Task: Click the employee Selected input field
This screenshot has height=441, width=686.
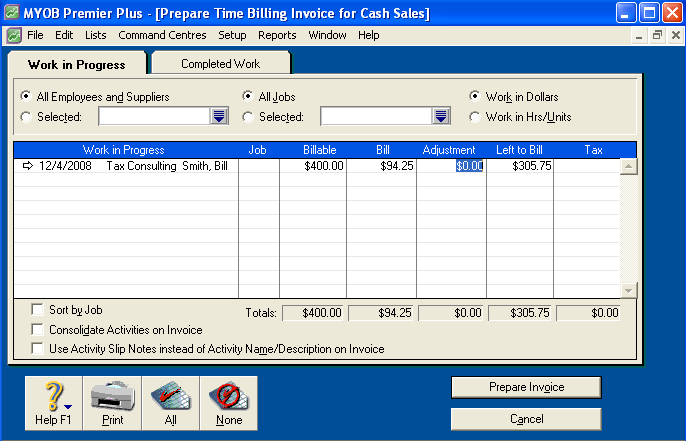Action: click(155, 116)
